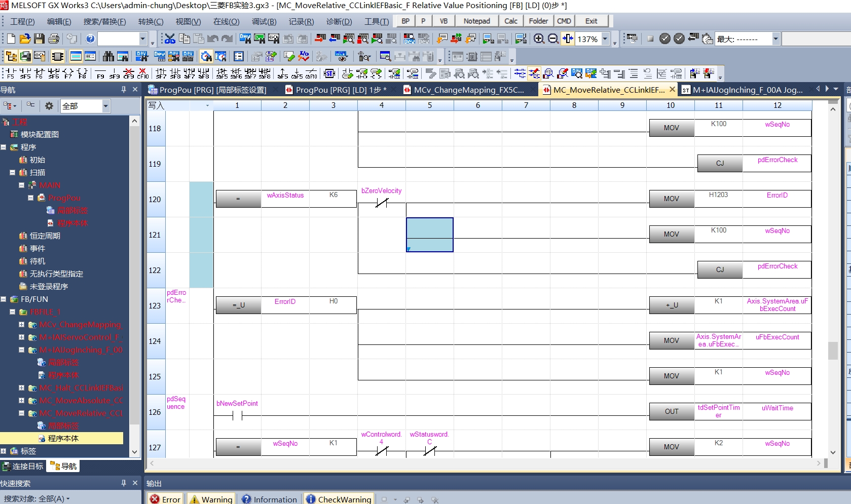Screen dimensions: 851x504
Task: Click the Zoom Out magnifier icon
Action: click(553, 39)
